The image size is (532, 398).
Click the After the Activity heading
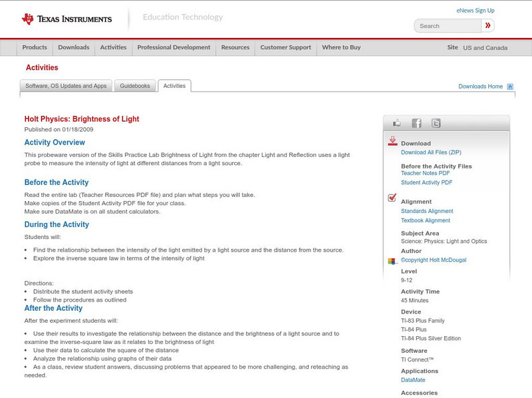click(53, 308)
